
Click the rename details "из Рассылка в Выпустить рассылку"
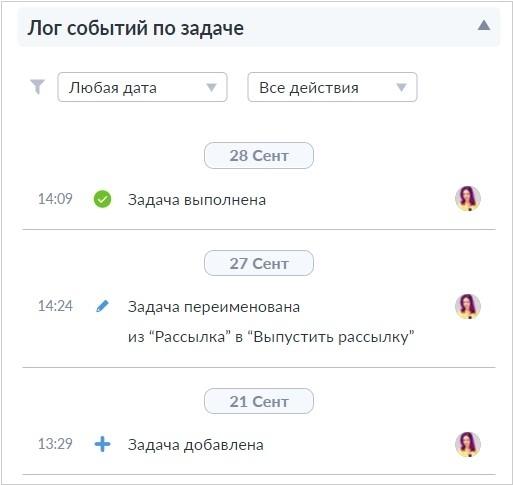(271, 337)
